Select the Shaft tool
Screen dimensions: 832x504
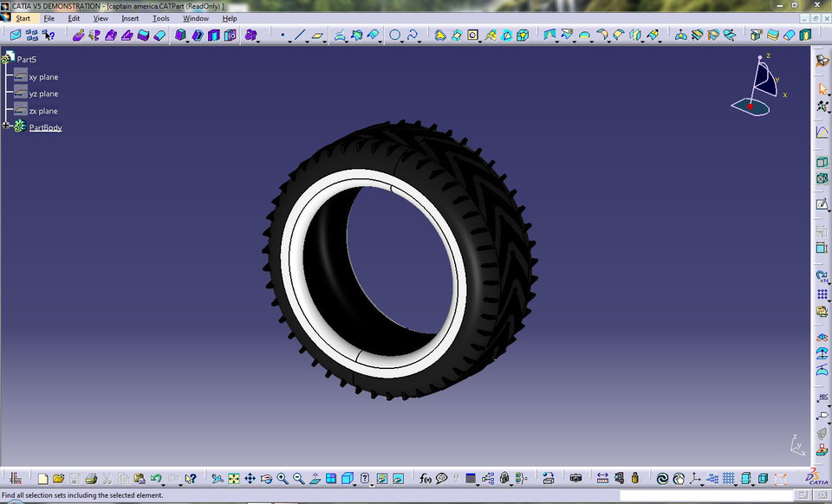[212, 36]
